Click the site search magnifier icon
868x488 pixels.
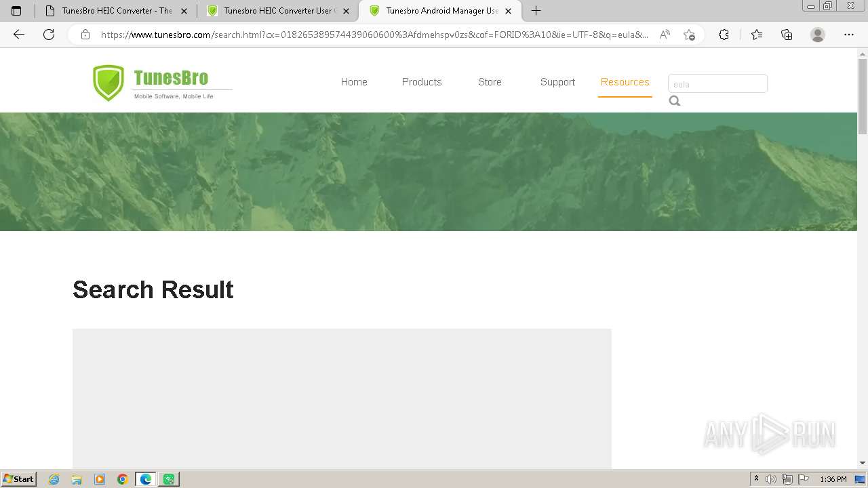pyautogui.click(x=674, y=101)
